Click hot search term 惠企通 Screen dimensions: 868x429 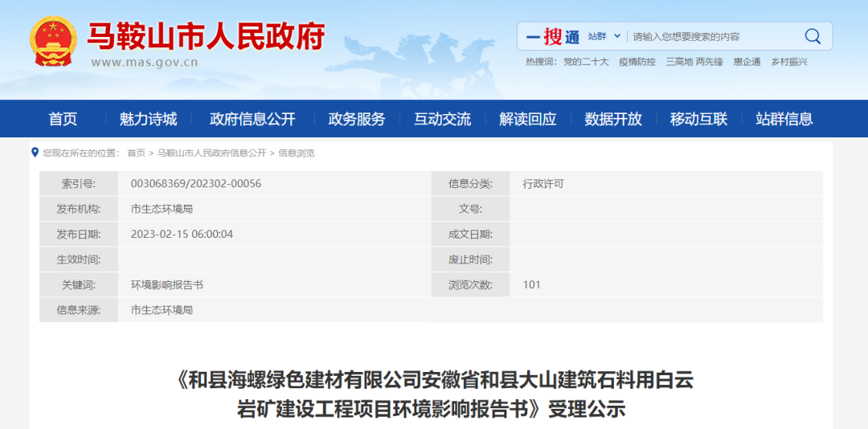tap(747, 62)
